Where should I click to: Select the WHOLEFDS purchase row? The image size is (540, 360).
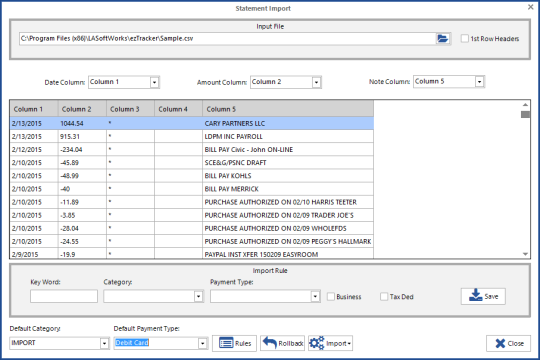tap(192, 228)
